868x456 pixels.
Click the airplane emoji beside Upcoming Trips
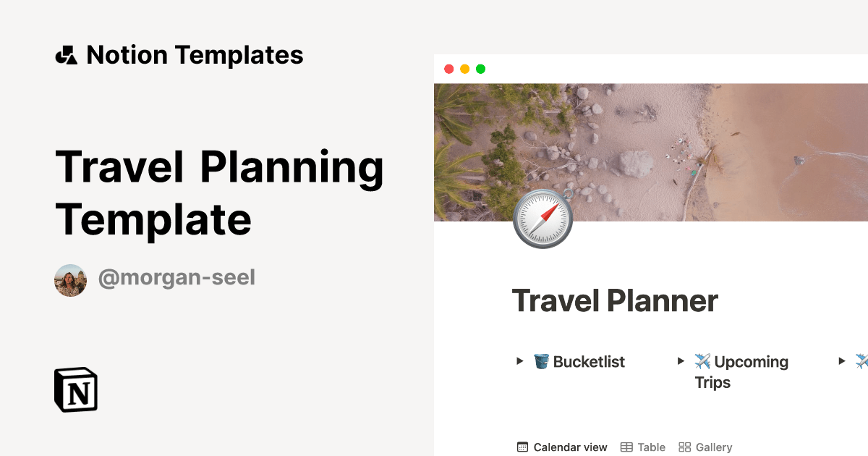click(702, 361)
